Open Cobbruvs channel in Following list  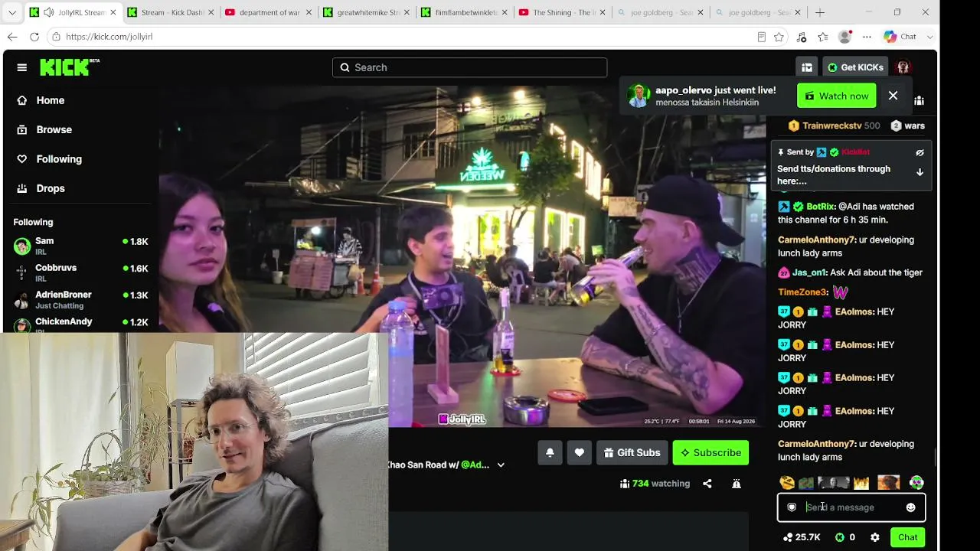pos(81,272)
